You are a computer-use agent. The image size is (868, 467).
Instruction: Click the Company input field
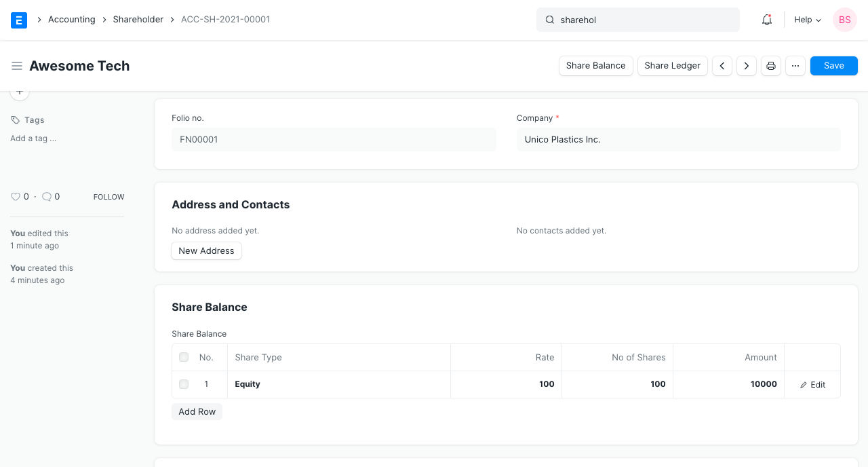pyautogui.click(x=678, y=140)
